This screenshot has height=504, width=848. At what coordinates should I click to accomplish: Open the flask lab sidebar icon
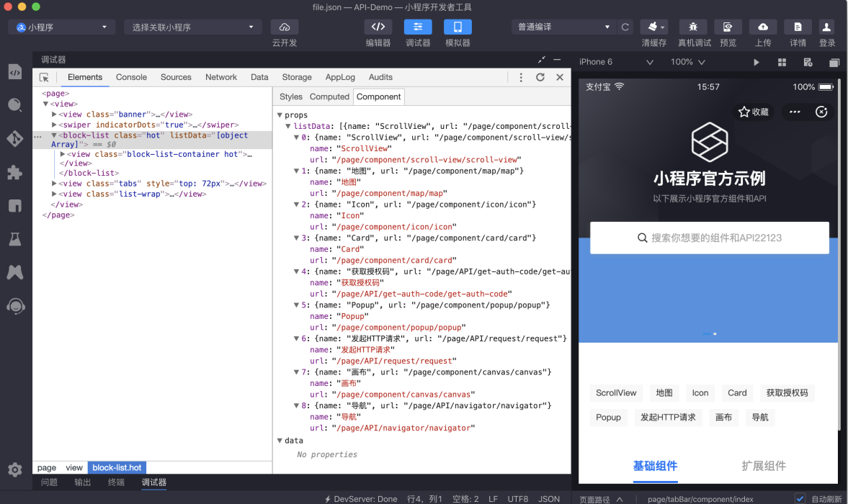15,239
